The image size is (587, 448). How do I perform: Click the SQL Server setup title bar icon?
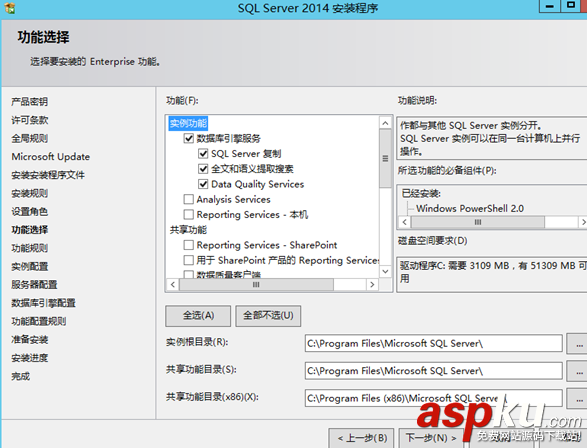click(x=9, y=8)
